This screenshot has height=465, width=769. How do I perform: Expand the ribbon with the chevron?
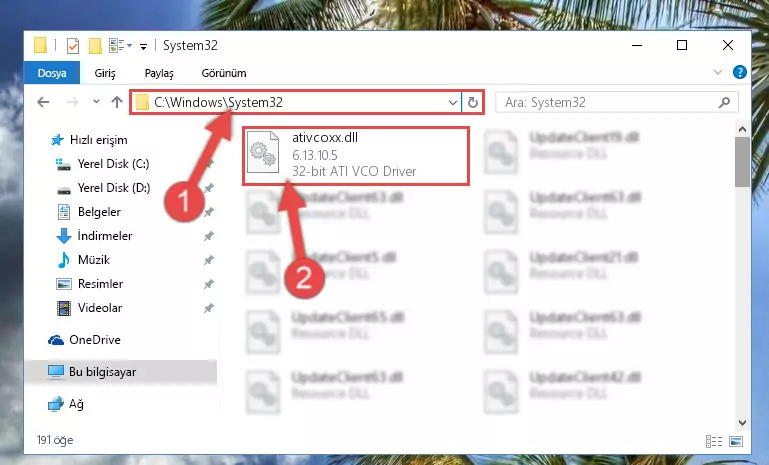[x=718, y=72]
